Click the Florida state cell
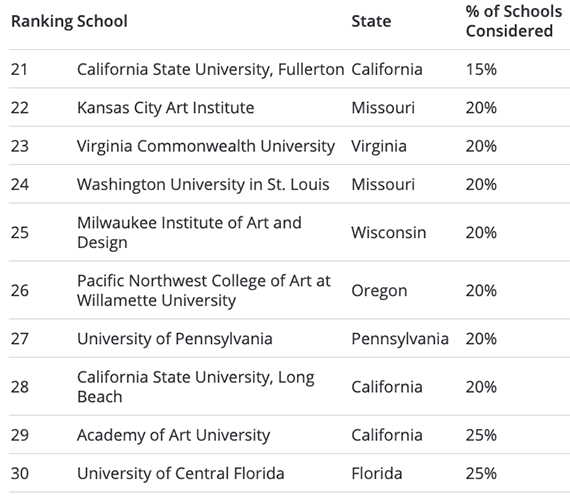 377,473
